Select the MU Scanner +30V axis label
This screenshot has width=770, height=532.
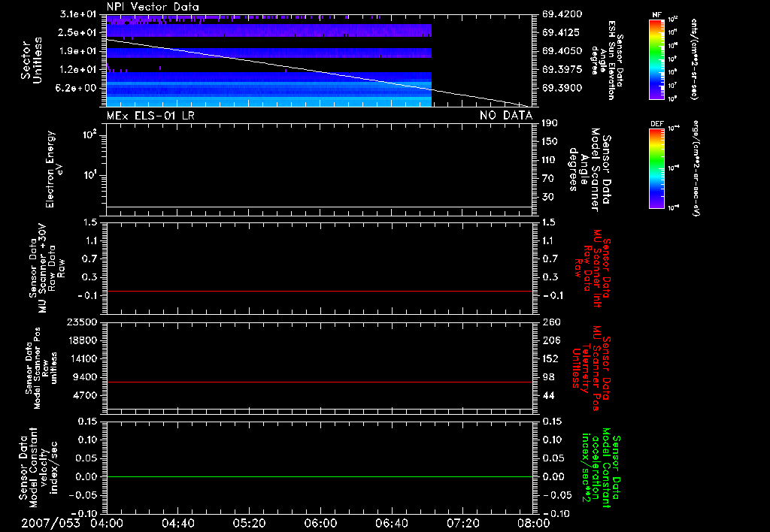point(47,268)
